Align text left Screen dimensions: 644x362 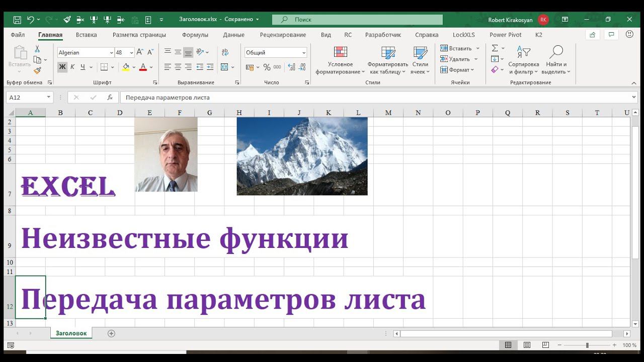point(168,67)
